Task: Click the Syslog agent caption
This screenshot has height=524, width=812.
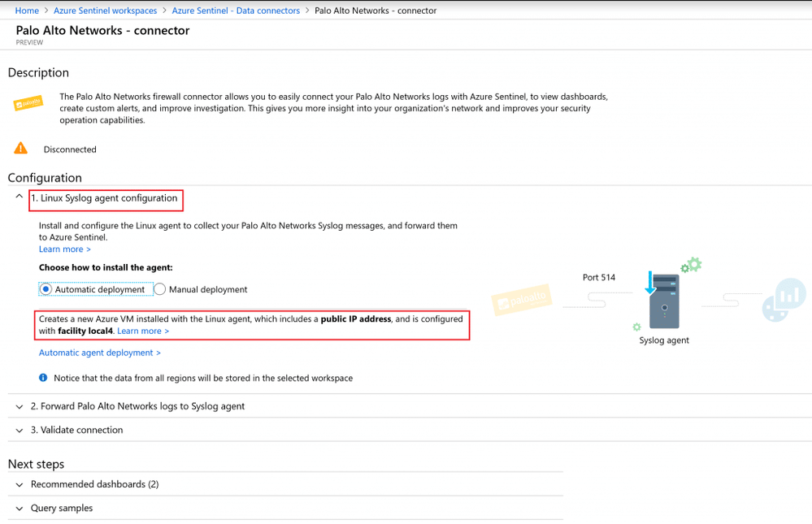Action: click(664, 340)
